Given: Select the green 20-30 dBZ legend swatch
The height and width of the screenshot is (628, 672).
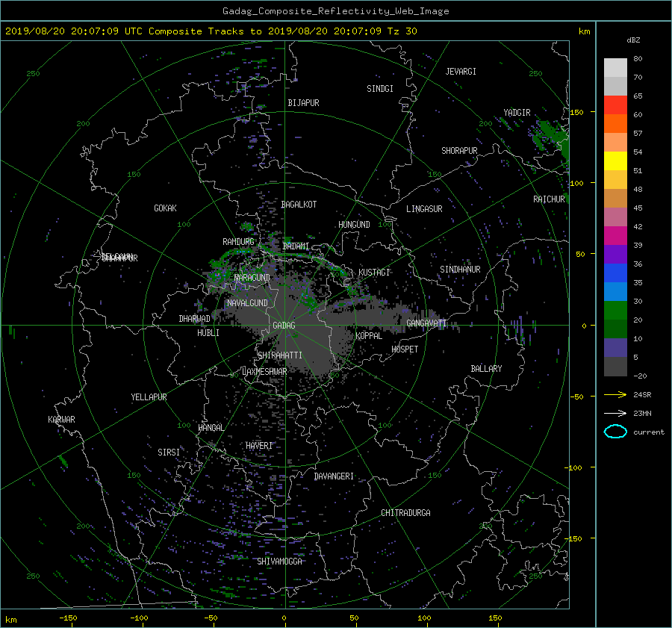Looking at the screenshot, I should click(x=615, y=310).
